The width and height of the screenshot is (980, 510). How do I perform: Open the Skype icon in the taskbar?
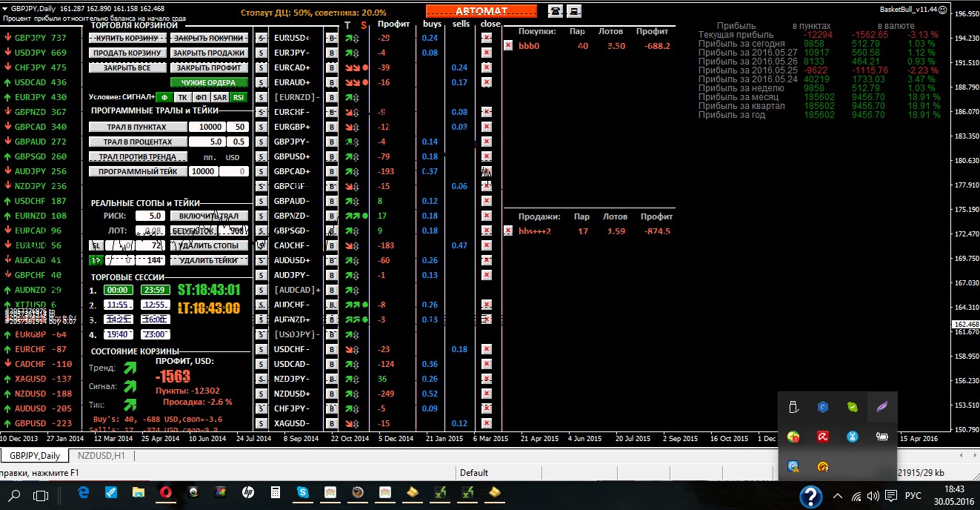coord(302,492)
